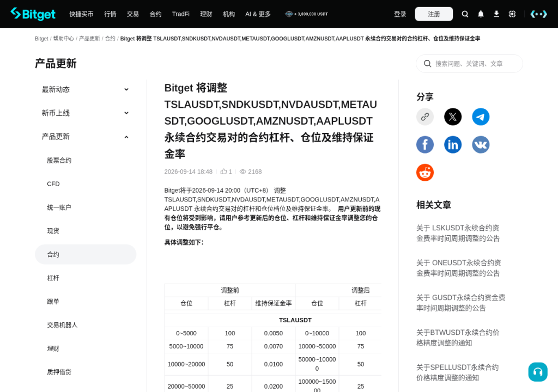Open the TradFi menu
Screen dimensions: 558x392
(x=181, y=14)
